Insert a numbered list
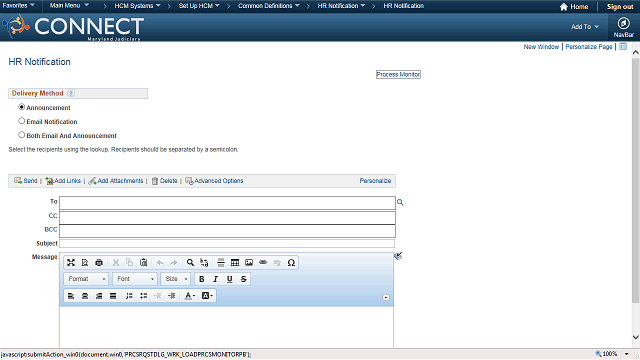 pyautogui.click(x=129, y=296)
